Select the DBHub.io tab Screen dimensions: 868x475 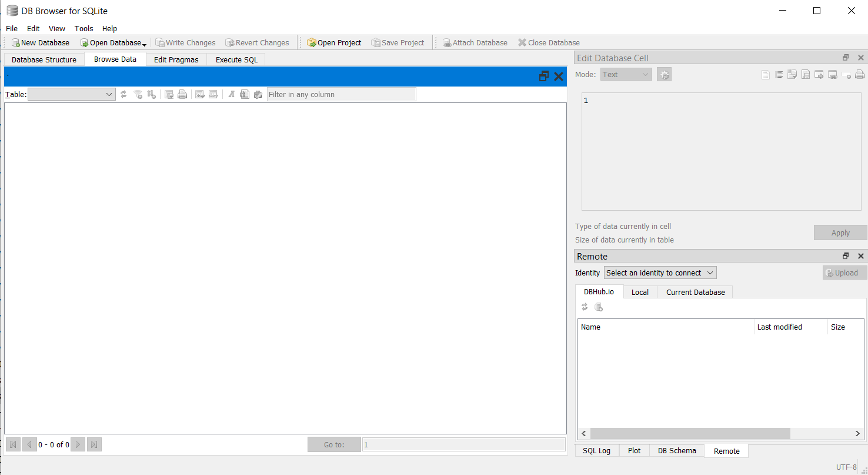(599, 291)
